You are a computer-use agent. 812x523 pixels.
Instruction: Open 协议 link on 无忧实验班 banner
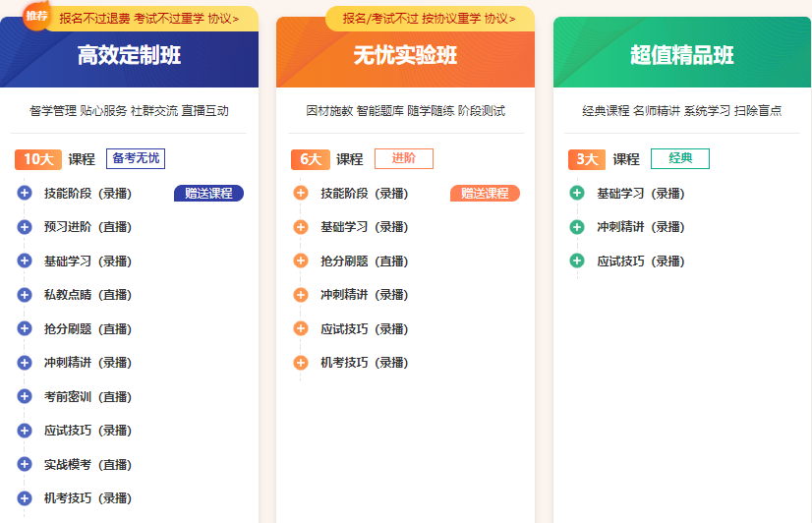tap(499, 19)
